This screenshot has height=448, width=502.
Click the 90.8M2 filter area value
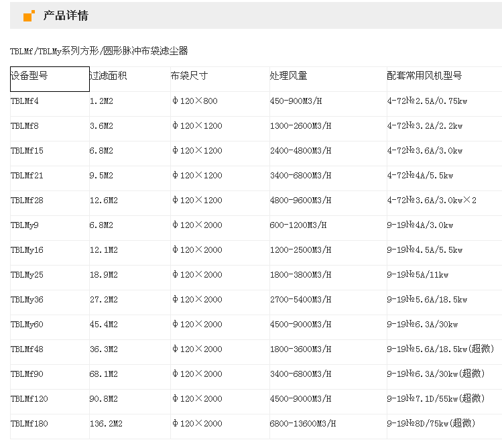click(104, 399)
